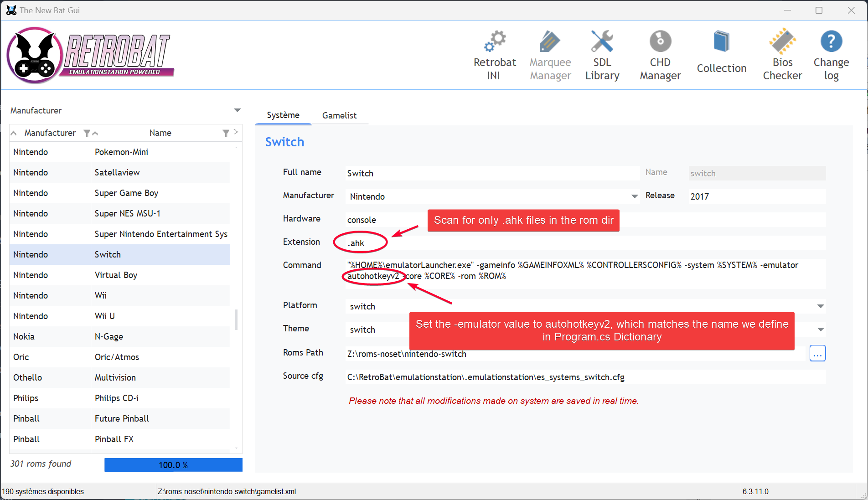Click the systems list vertical scrollbar
This screenshot has height=500, width=868.
coord(236,319)
